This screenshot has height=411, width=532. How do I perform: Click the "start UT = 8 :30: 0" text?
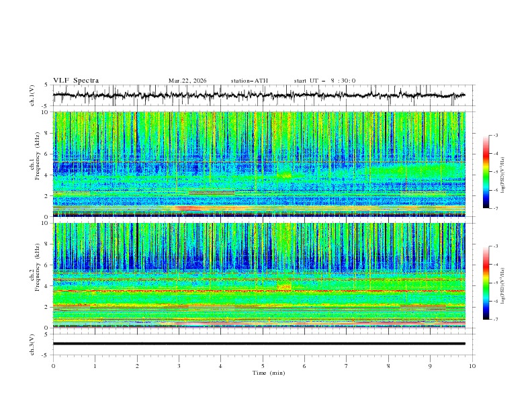point(324,81)
